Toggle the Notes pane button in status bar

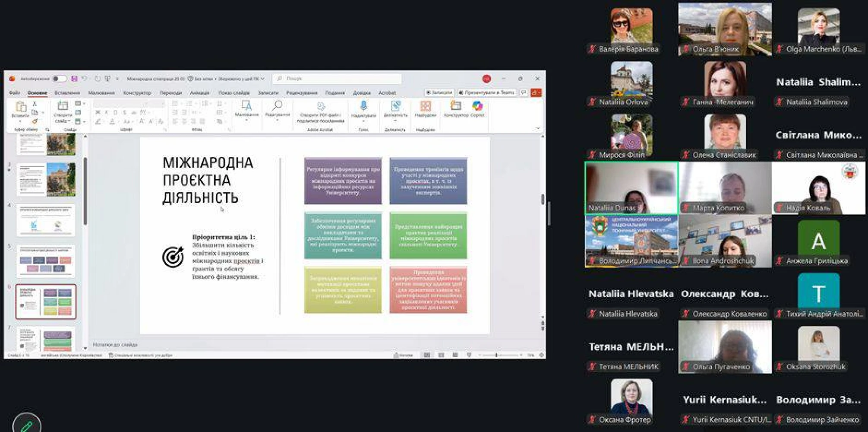pos(404,355)
